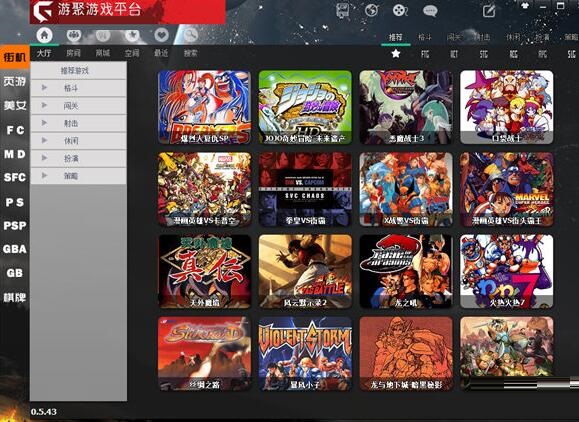Open the Violent Storm game thumbnail
The width and height of the screenshot is (579, 422).
tap(305, 354)
